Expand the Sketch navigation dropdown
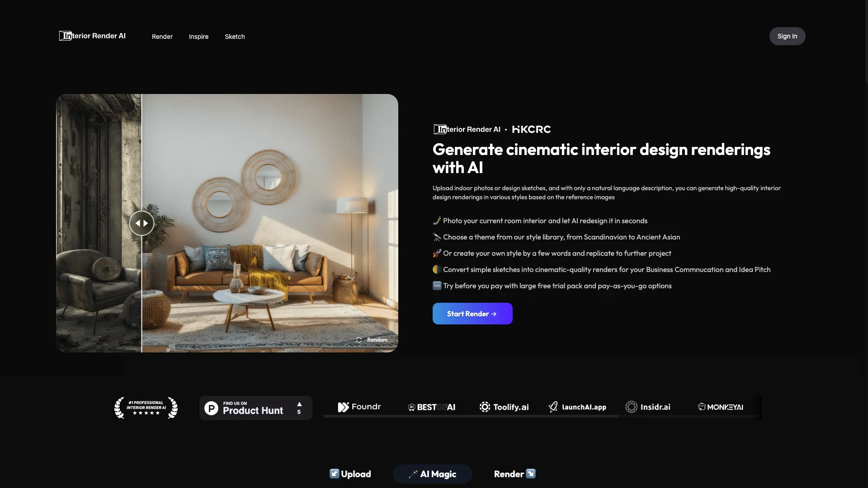The height and width of the screenshot is (488, 868). (235, 36)
